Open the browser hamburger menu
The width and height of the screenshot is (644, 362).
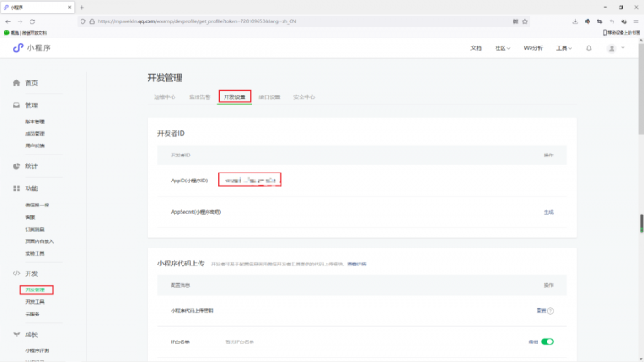tap(636, 21)
